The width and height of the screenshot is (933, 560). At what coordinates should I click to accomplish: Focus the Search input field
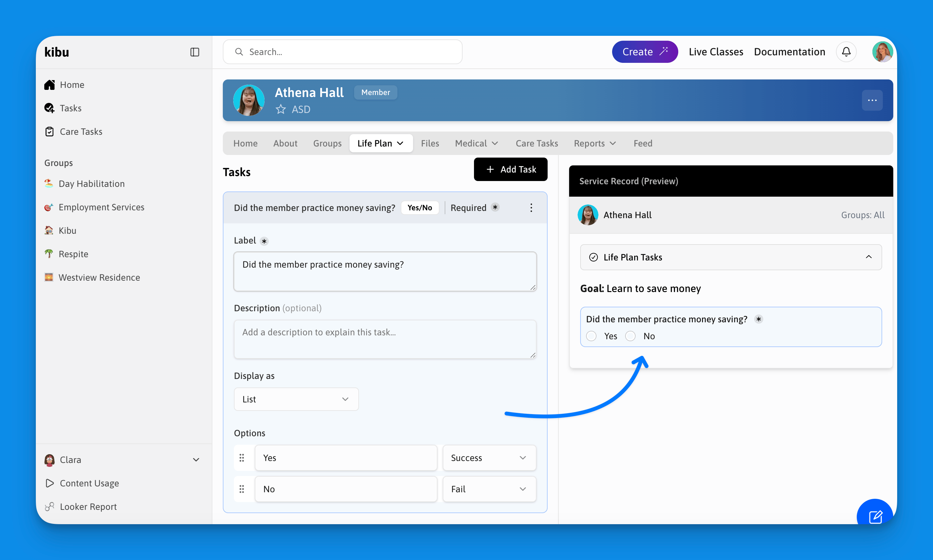(x=342, y=52)
